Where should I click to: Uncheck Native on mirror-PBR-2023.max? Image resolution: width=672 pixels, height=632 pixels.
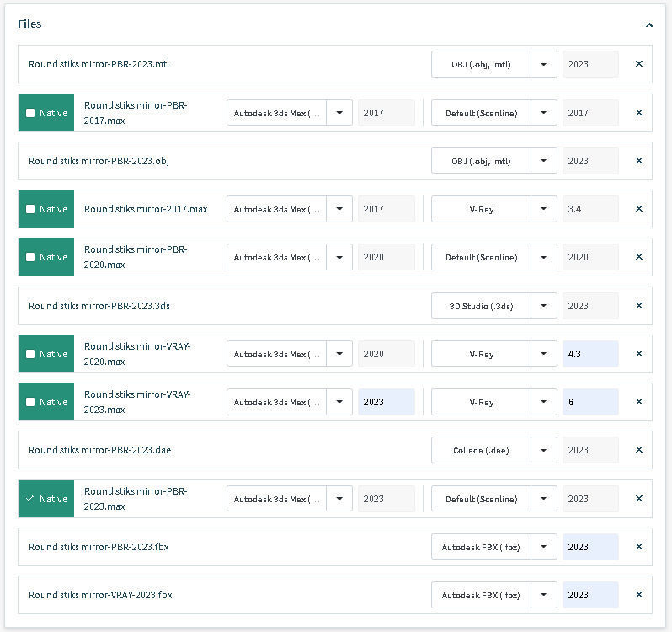(31, 499)
